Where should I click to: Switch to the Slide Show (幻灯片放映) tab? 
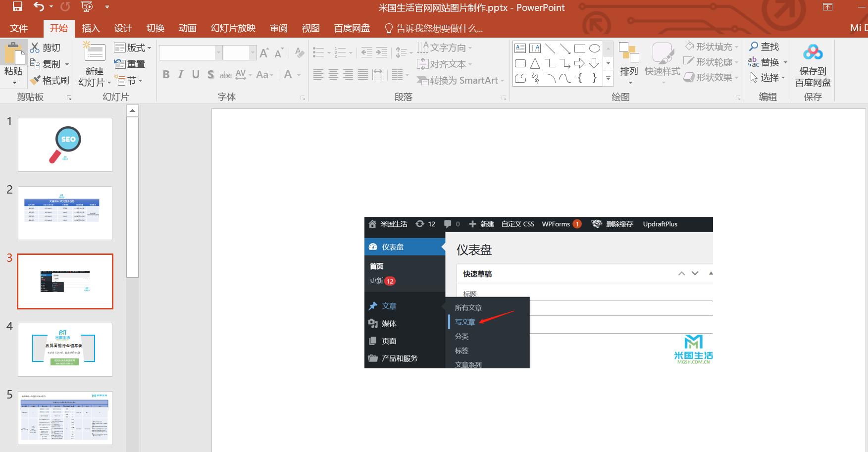tap(233, 28)
